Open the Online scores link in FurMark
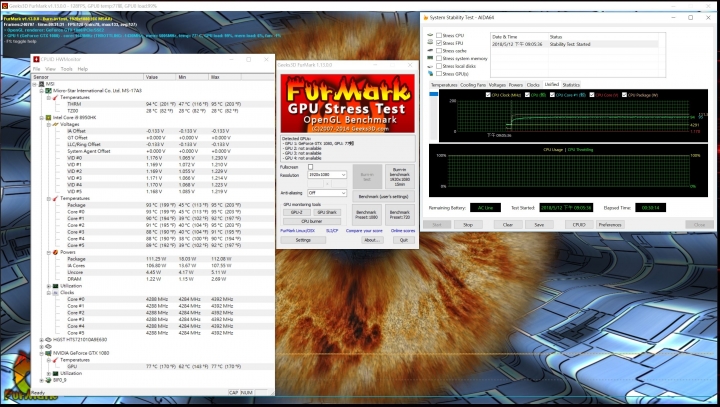 click(403, 231)
